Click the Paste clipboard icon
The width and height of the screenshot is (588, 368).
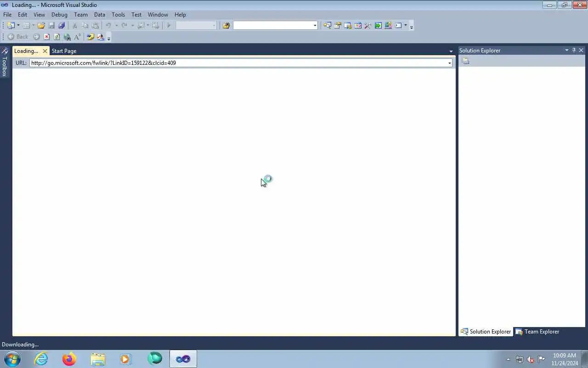[x=95, y=26]
